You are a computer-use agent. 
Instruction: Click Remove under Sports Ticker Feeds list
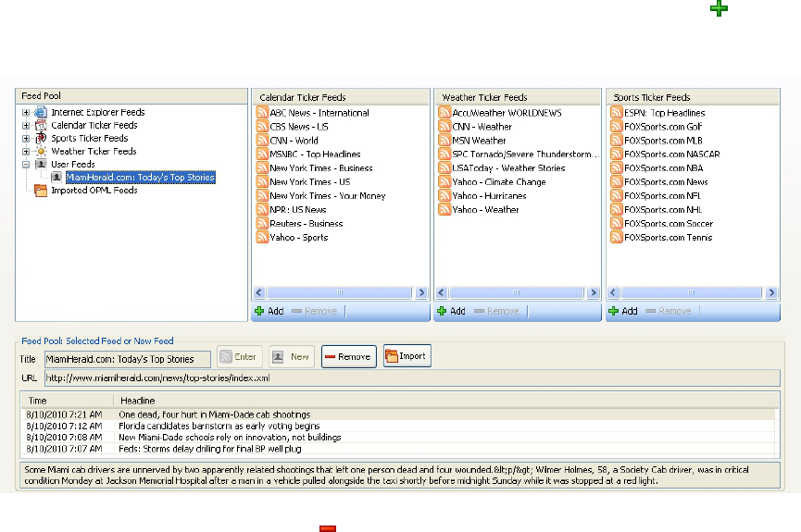669,311
